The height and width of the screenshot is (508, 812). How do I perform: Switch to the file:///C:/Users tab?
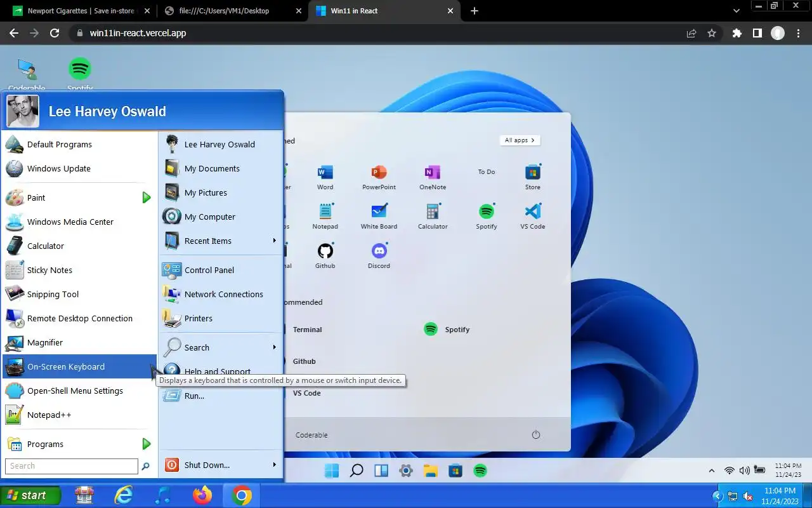232,11
